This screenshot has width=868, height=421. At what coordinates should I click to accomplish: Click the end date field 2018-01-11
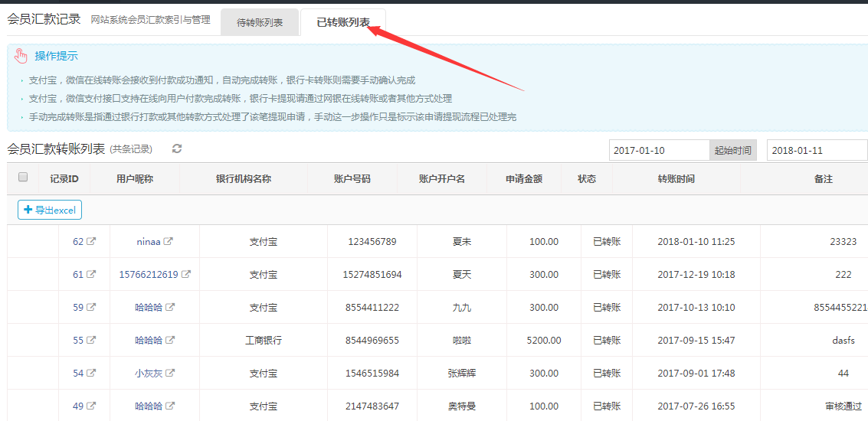816,151
